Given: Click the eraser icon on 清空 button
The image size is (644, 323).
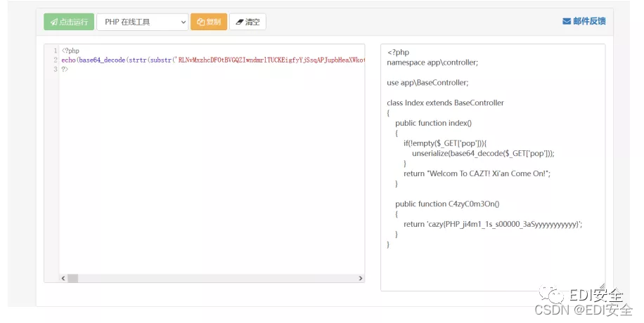Looking at the screenshot, I should pos(240,22).
